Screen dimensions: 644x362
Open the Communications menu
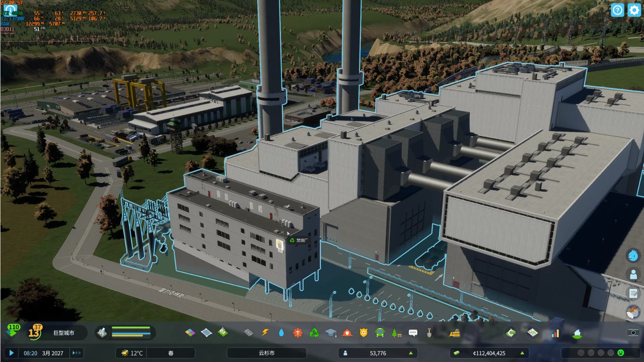point(413,333)
